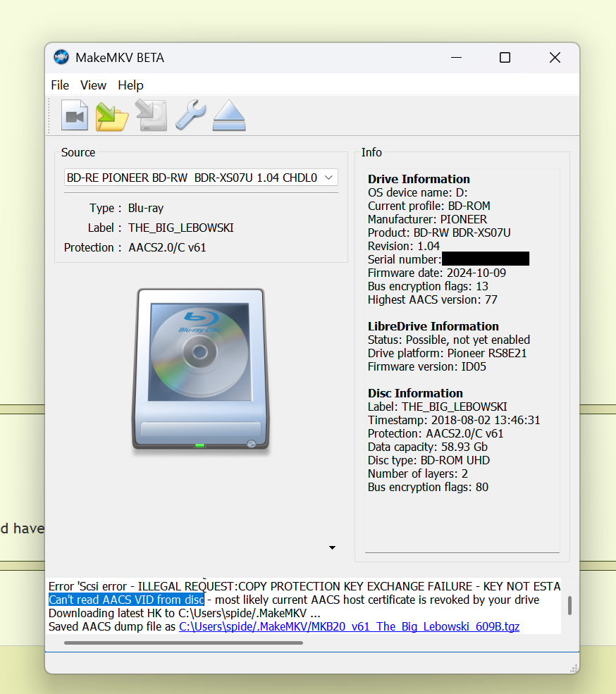The height and width of the screenshot is (694, 616).
Task: Click the "Current profile: BD-ROM" line
Action: click(429, 206)
